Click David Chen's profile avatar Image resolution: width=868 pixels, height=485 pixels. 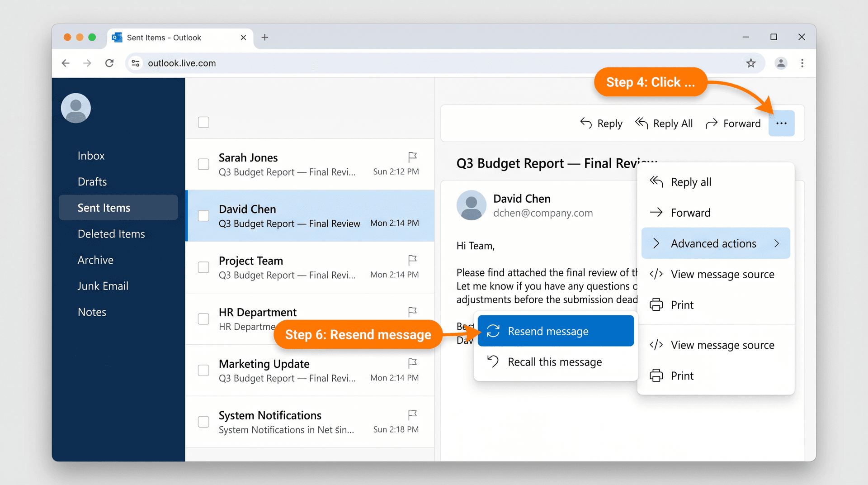coord(472,205)
